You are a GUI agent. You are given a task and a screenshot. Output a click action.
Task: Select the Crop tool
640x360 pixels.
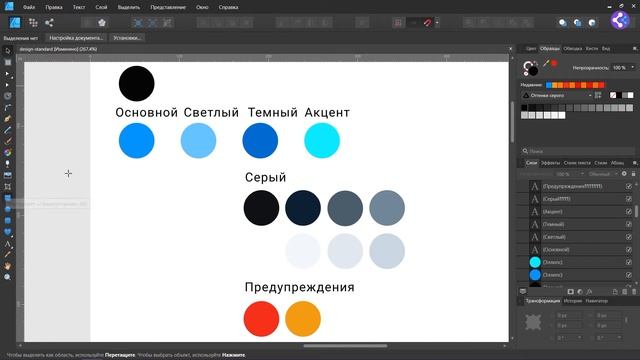tap(8, 187)
